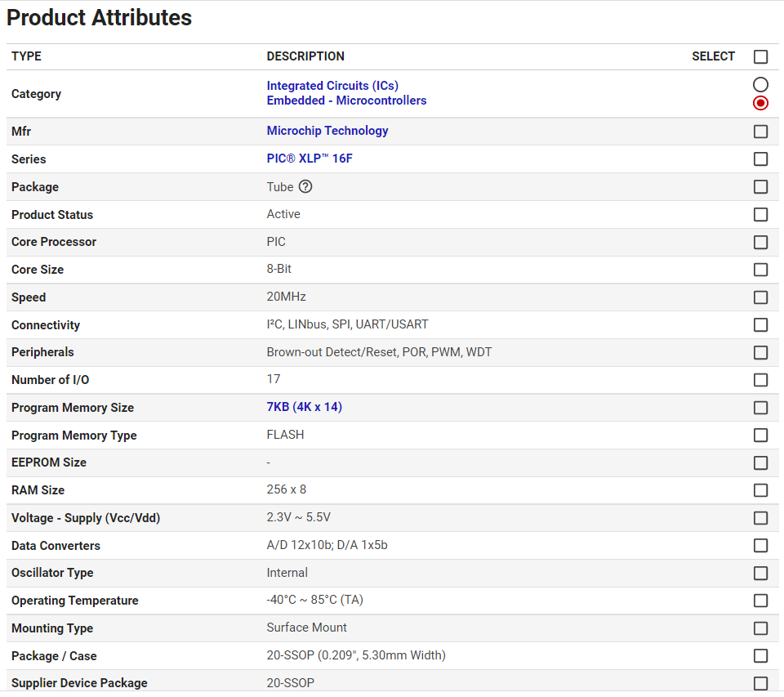Open the Microchip Technology manufacturer link

[327, 131]
